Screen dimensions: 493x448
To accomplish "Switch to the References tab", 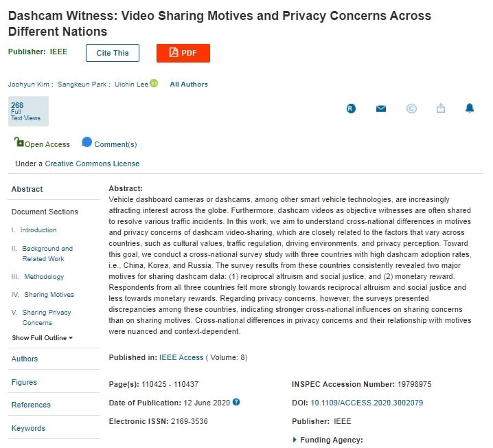I will coord(31,405).
